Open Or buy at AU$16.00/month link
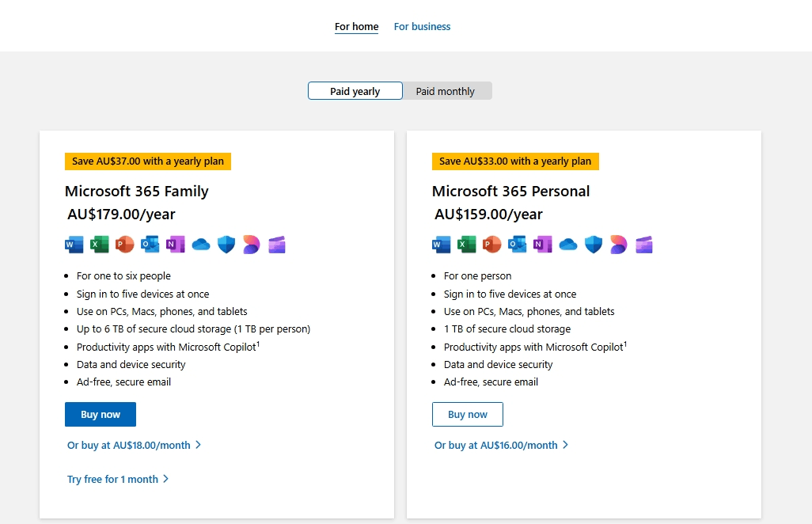 pyautogui.click(x=501, y=446)
